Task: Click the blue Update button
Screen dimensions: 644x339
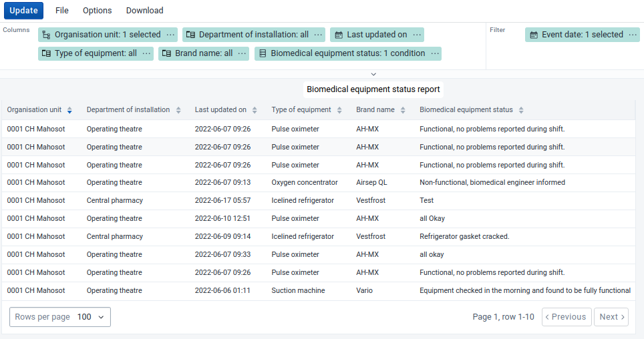Action: point(24,11)
